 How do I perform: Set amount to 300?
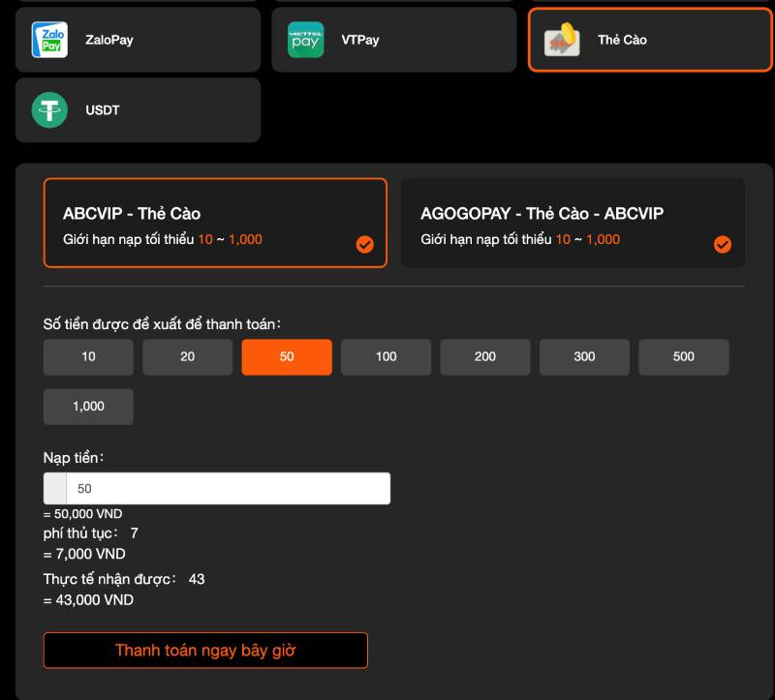click(x=584, y=357)
